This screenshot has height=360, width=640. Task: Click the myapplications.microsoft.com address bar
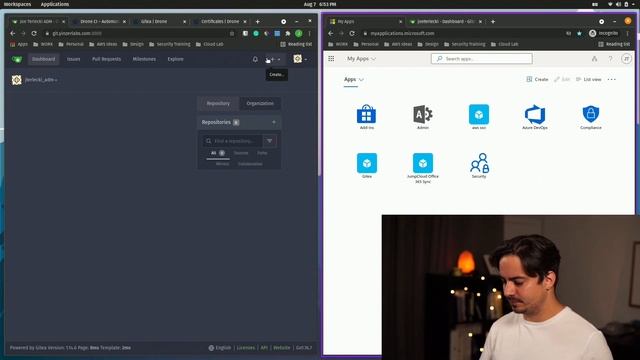coord(465,33)
